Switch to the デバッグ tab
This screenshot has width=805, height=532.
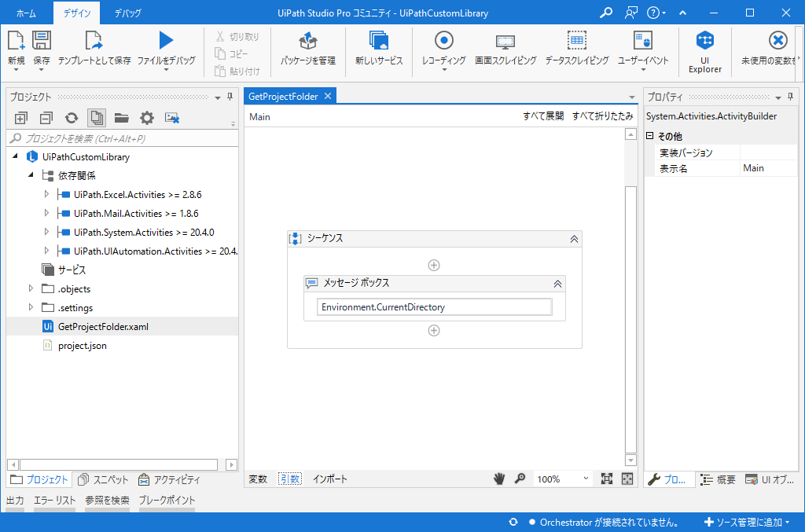127,13
